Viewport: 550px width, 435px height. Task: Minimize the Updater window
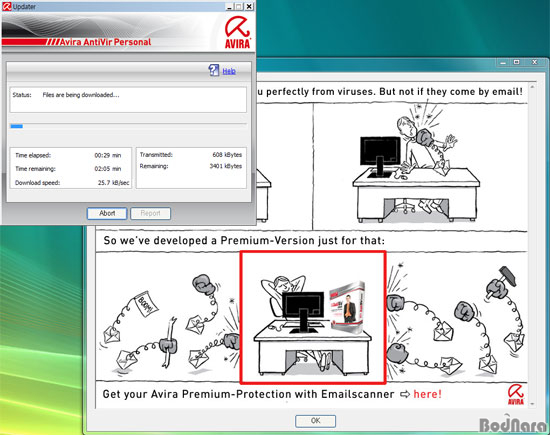point(229,6)
